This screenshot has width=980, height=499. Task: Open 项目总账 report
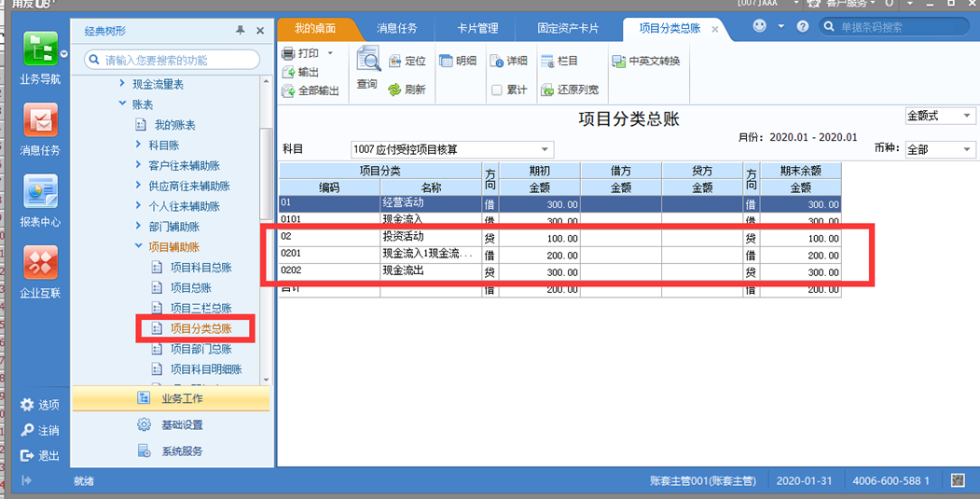191,287
